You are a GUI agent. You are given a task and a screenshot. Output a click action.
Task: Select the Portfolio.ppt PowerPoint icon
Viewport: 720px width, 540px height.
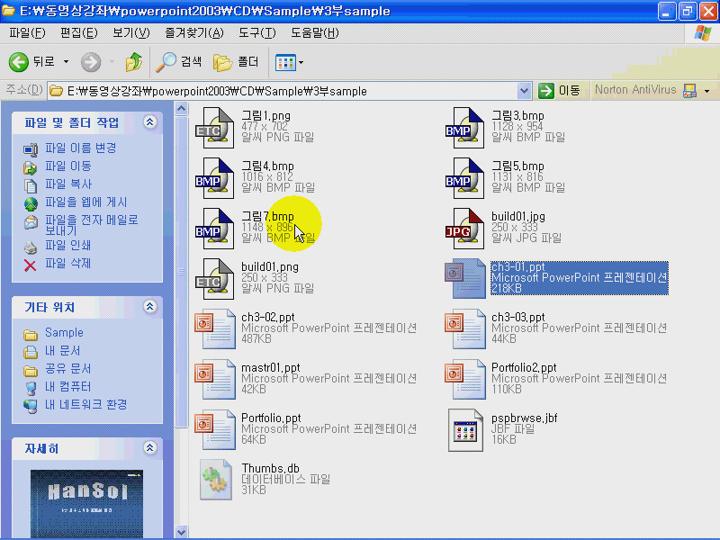click(x=215, y=430)
